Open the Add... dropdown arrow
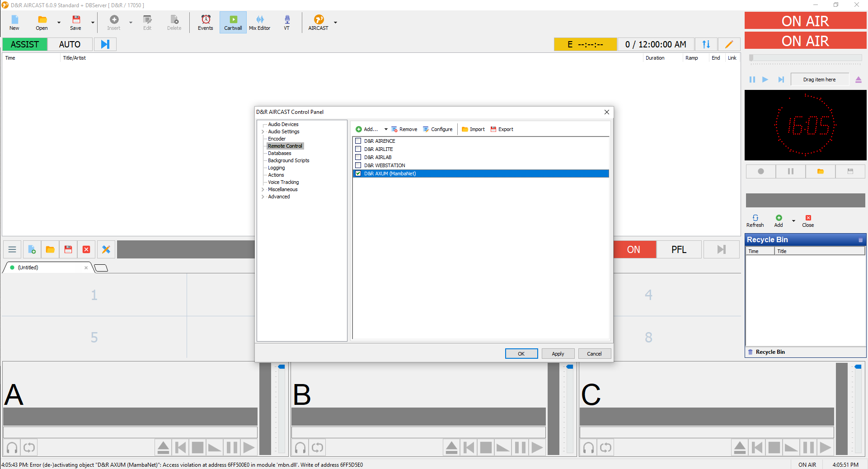Viewport: 868px width, 469px height. (386, 129)
